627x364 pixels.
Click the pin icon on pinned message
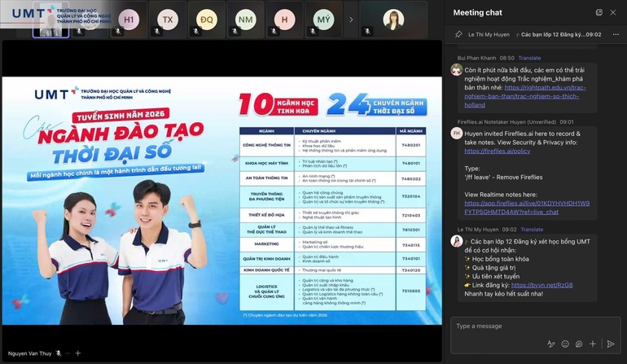458,35
